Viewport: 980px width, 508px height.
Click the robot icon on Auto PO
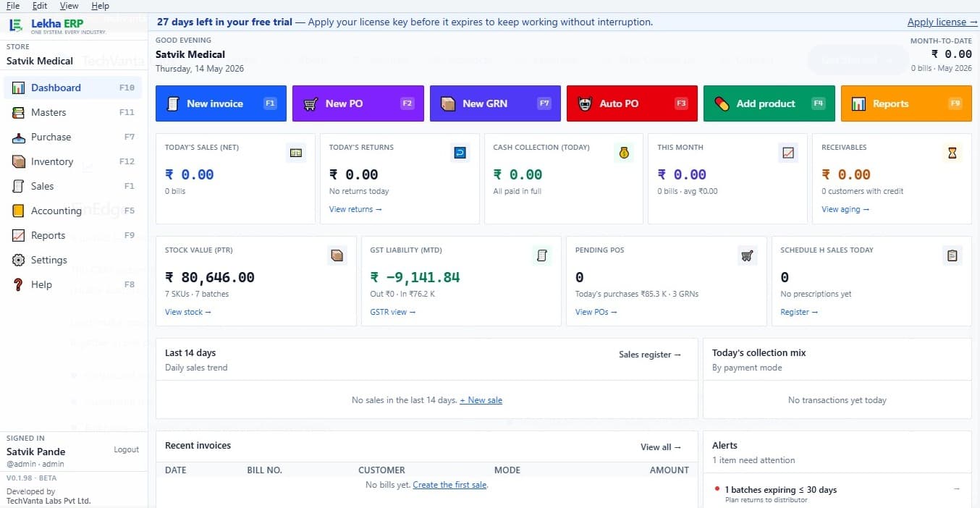pos(585,103)
